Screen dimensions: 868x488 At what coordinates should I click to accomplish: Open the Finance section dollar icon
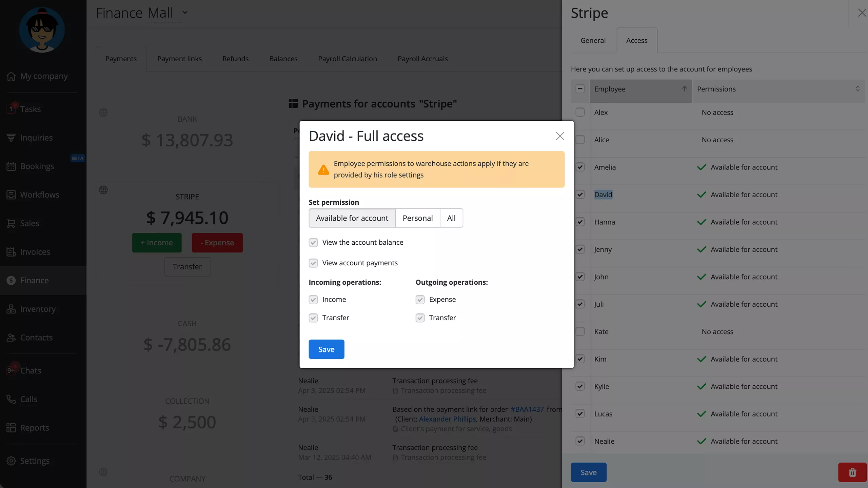(x=11, y=281)
